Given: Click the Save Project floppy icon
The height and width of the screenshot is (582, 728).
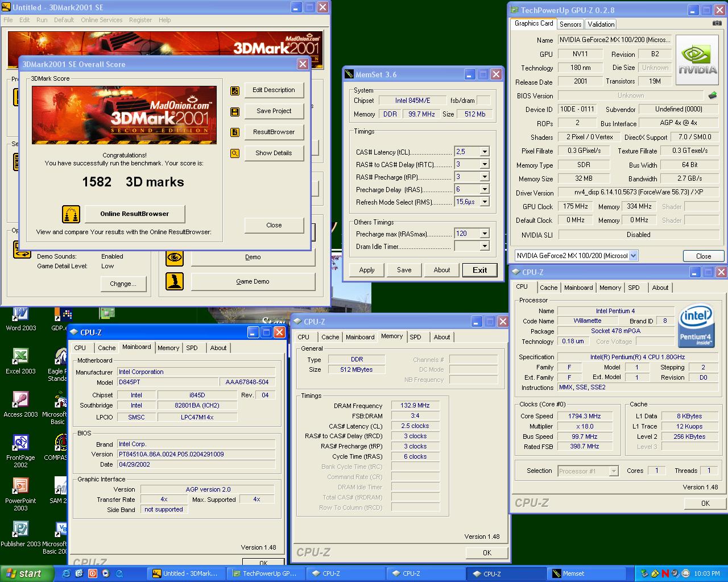Looking at the screenshot, I should 234,111.
